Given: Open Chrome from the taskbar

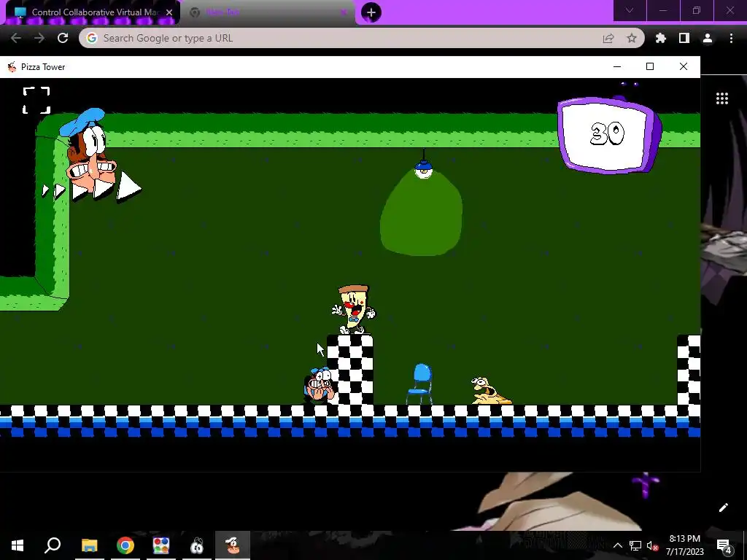Looking at the screenshot, I should (x=125, y=545).
